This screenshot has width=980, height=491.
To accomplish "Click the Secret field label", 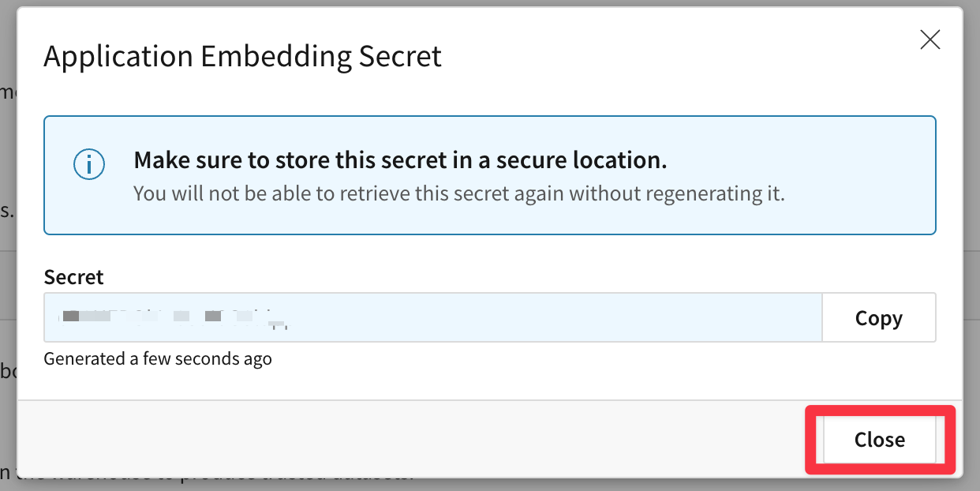I will tap(73, 277).
